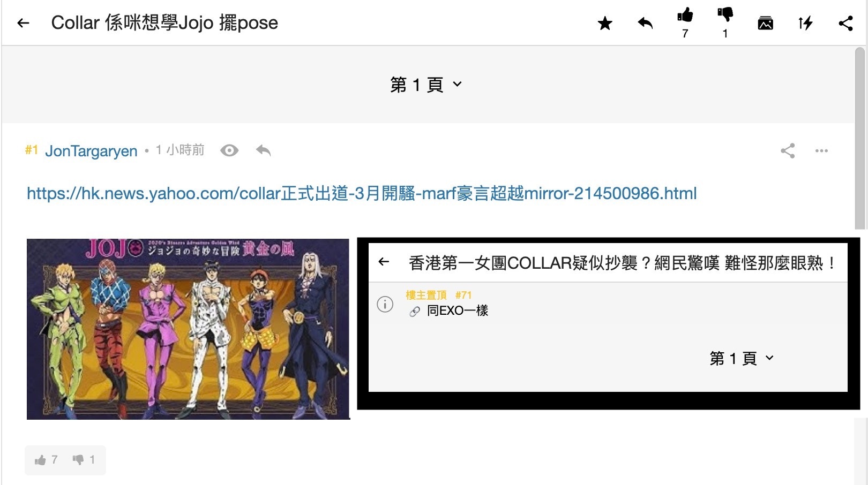View the JoJo Golden Wind image
This screenshot has height=485, width=868.
188,329
